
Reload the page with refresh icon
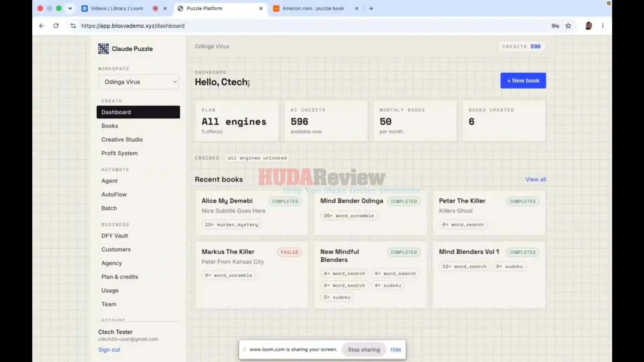(56, 26)
